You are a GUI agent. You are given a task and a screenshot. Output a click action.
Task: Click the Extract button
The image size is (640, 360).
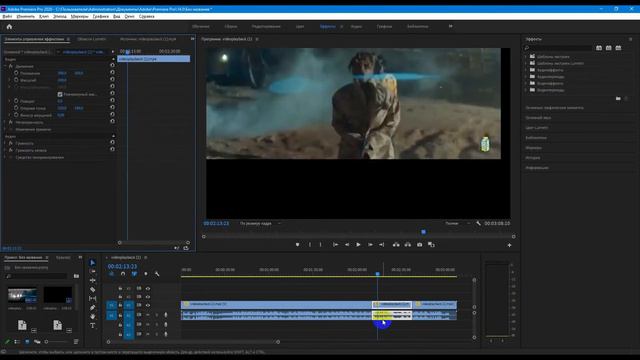click(x=408, y=244)
